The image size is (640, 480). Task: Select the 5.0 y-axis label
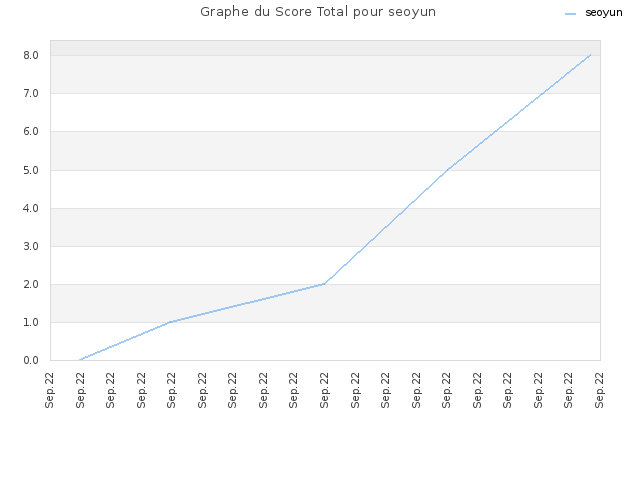coord(31,170)
